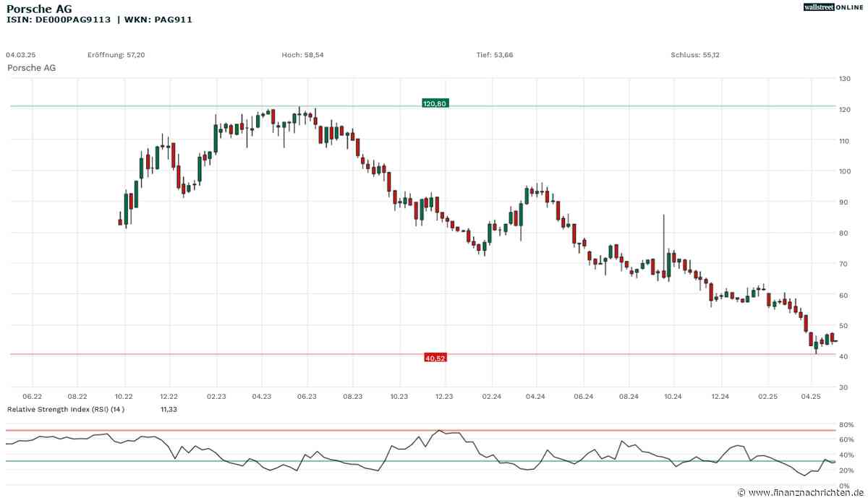Select the 12.24 date axis label
868x503 pixels.
pyautogui.click(x=720, y=396)
